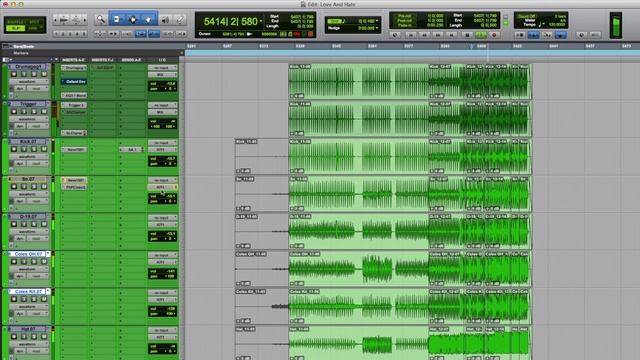The width and height of the screenshot is (640, 360).
Task: Select the Grabber hand tool
Action: [149, 19]
